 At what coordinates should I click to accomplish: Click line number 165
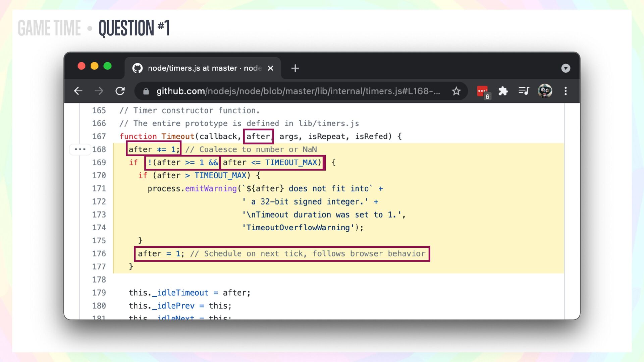(x=99, y=111)
